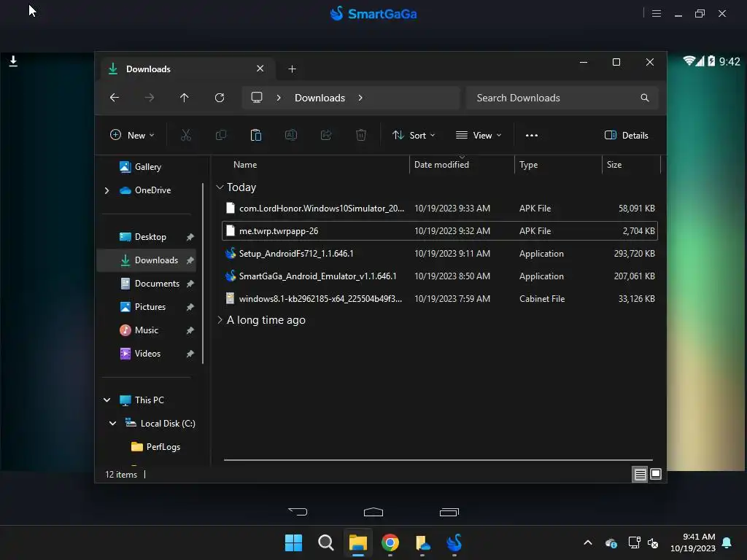Expand the OneDrive tree node
Viewport: 747px width, 560px height.
coord(107,190)
